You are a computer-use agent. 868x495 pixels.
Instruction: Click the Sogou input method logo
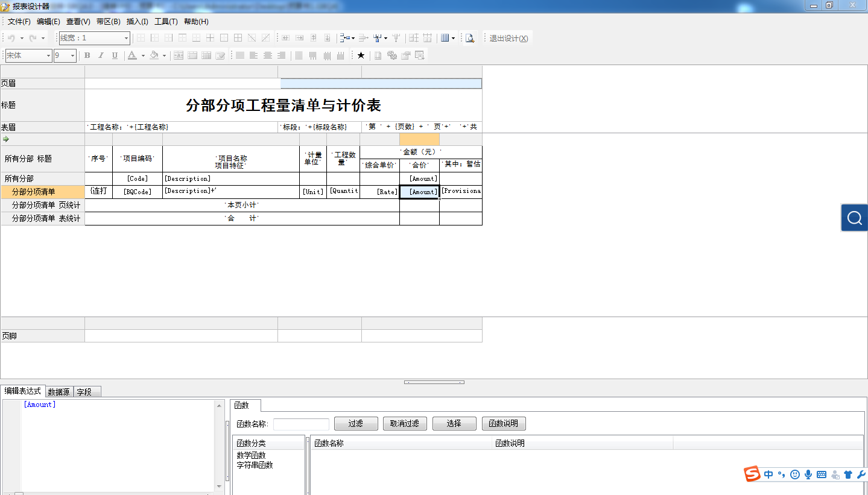[x=752, y=474]
